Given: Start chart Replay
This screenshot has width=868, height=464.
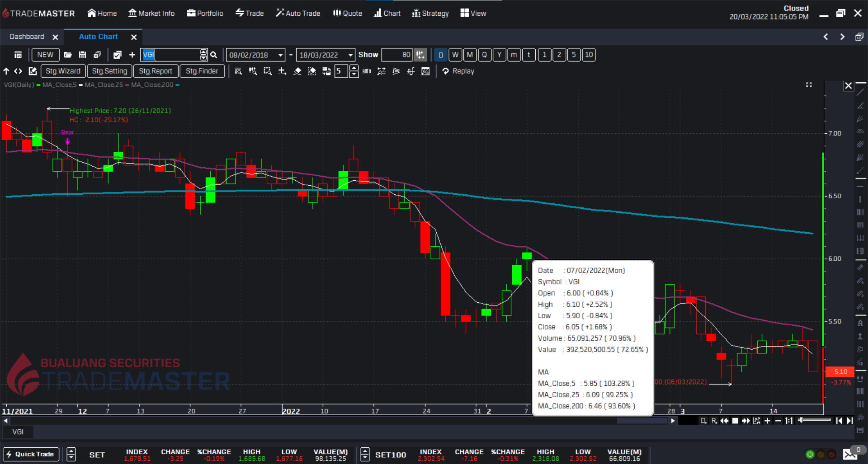Looking at the screenshot, I should [x=458, y=71].
